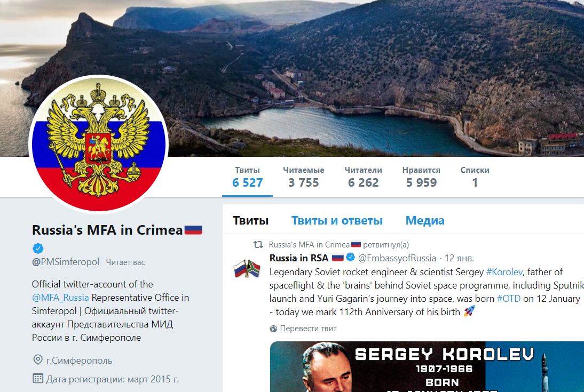
Task: Click the calendar icon beside Дата регистрации
Action: pos(37,379)
